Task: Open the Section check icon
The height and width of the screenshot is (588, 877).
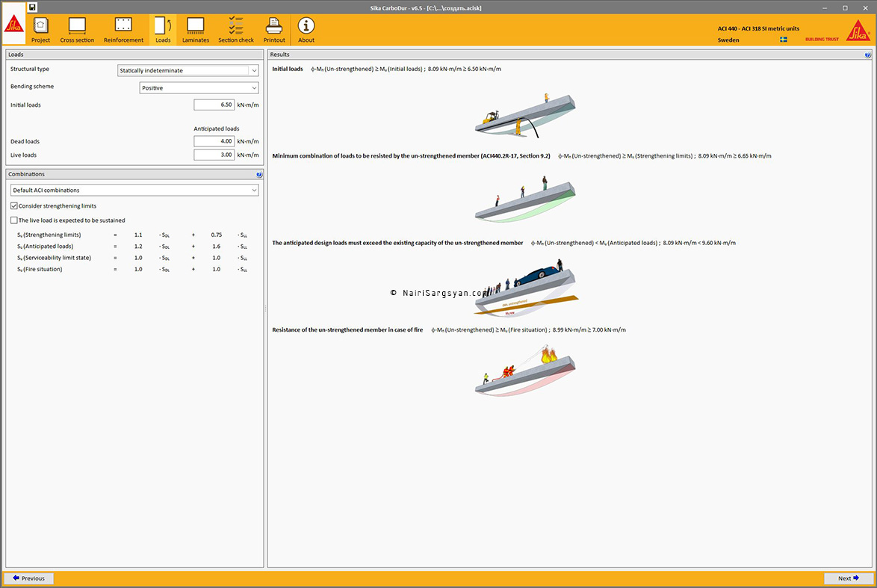Action: tap(236, 25)
